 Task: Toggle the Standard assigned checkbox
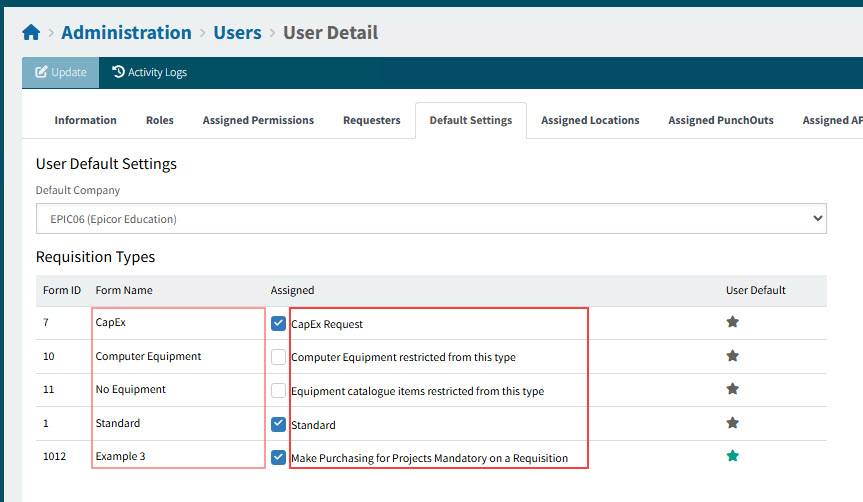click(278, 424)
